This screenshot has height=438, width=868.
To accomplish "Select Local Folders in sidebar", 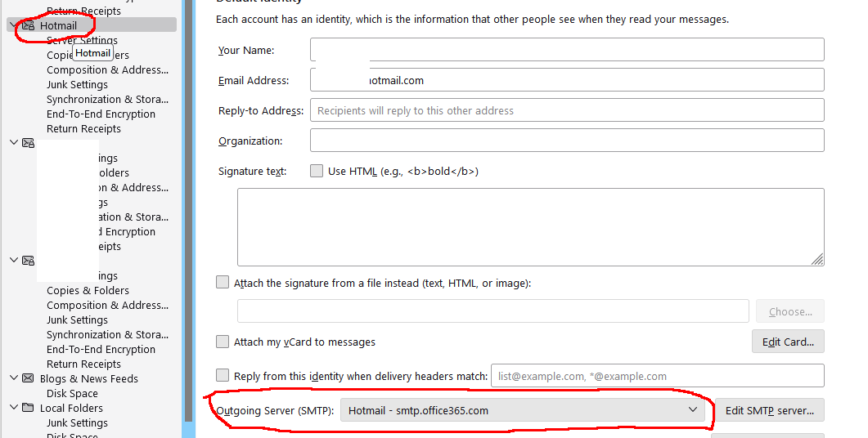I will [x=71, y=408].
